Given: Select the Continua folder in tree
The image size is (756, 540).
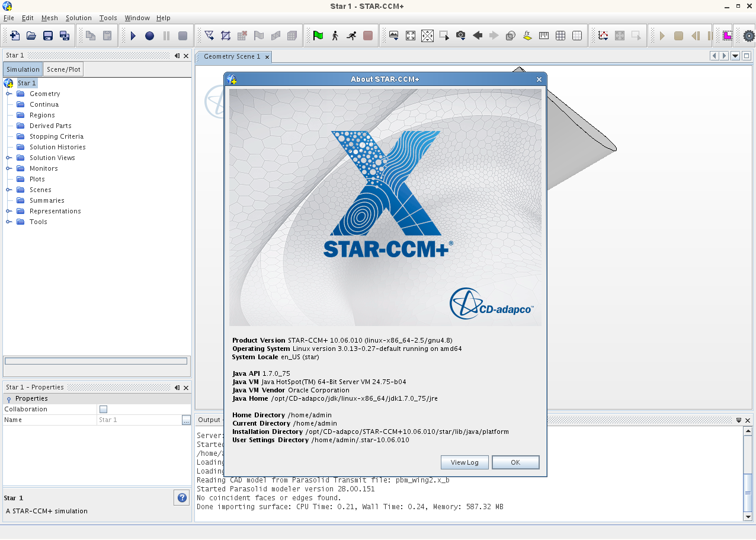Looking at the screenshot, I should [x=44, y=104].
